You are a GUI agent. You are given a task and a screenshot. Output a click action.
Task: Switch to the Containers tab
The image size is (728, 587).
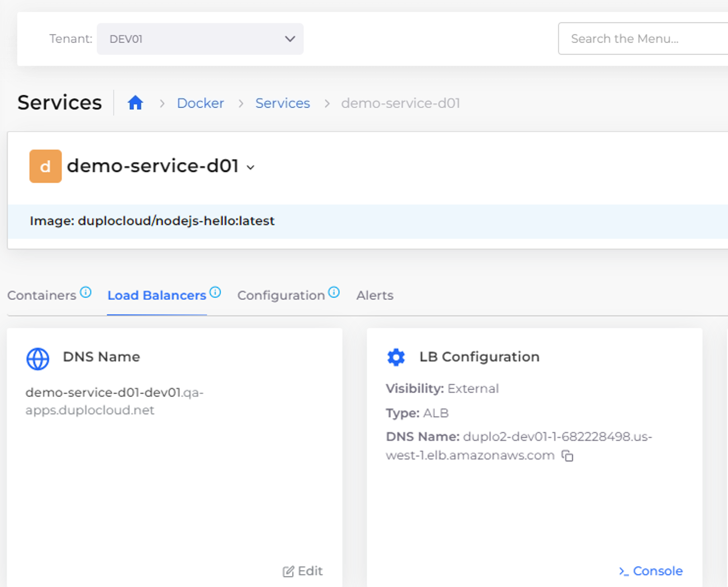coord(42,295)
